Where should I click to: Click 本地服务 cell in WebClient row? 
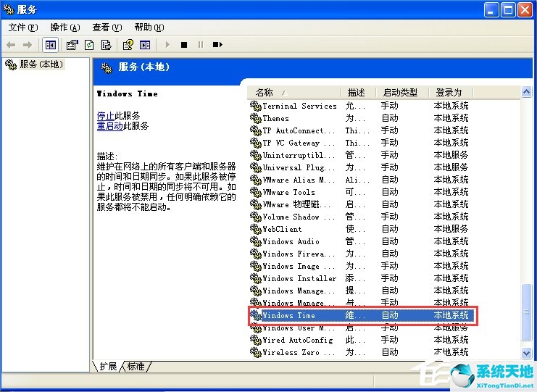click(451, 229)
